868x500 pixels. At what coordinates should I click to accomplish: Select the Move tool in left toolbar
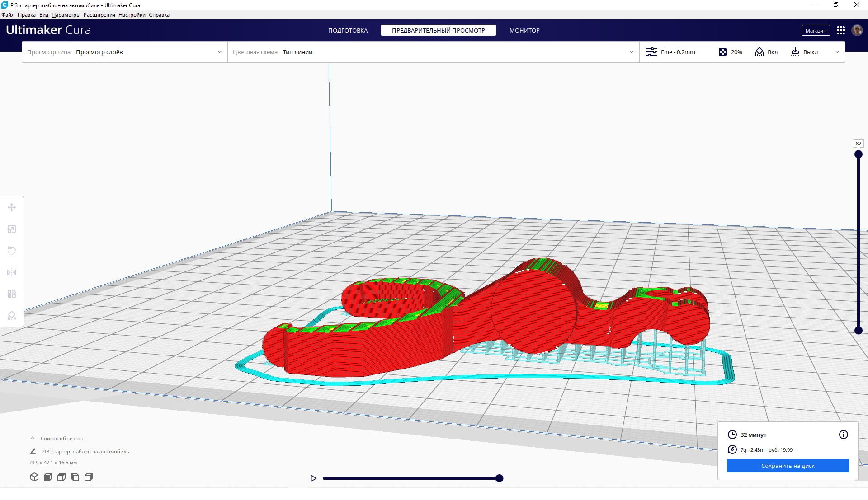[x=12, y=207]
